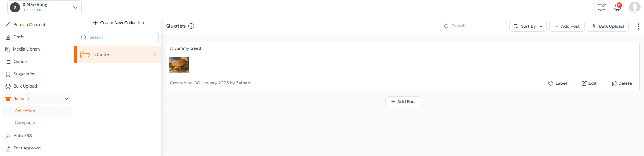
Task: Click the compose message icon in header
Action: [601, 7]
